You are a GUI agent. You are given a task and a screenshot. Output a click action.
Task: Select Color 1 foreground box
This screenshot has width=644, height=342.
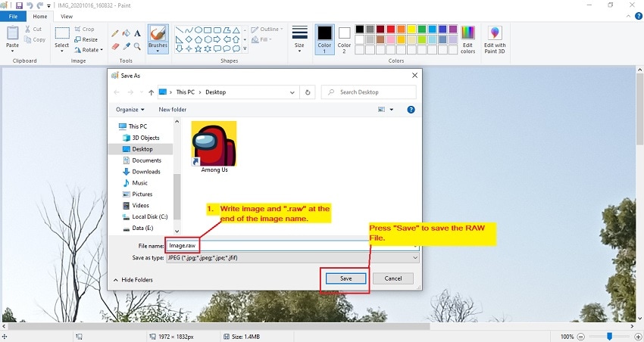[x=324, y=39]
